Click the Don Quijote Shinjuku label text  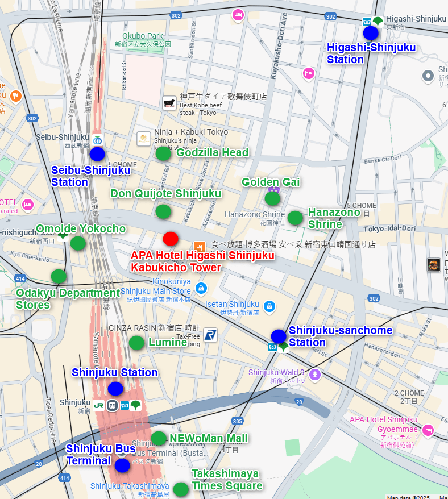pos(166,193)
